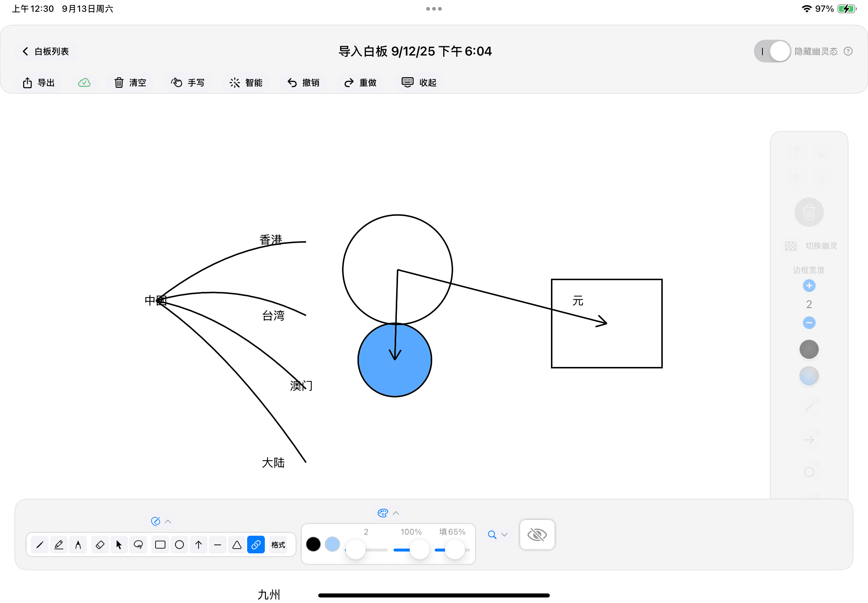
Task: Toggle the 隐藏幽灵态 switch
Action: click(772, 51)
